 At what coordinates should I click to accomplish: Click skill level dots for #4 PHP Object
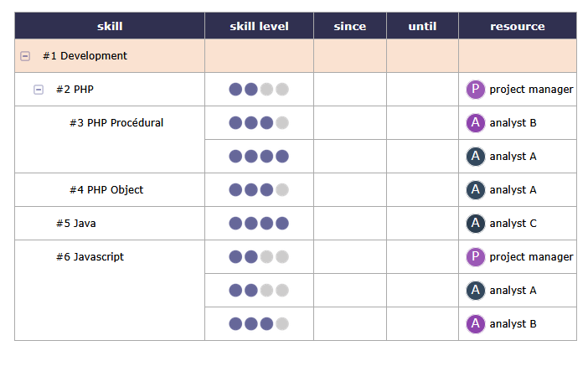pos(259,190)
